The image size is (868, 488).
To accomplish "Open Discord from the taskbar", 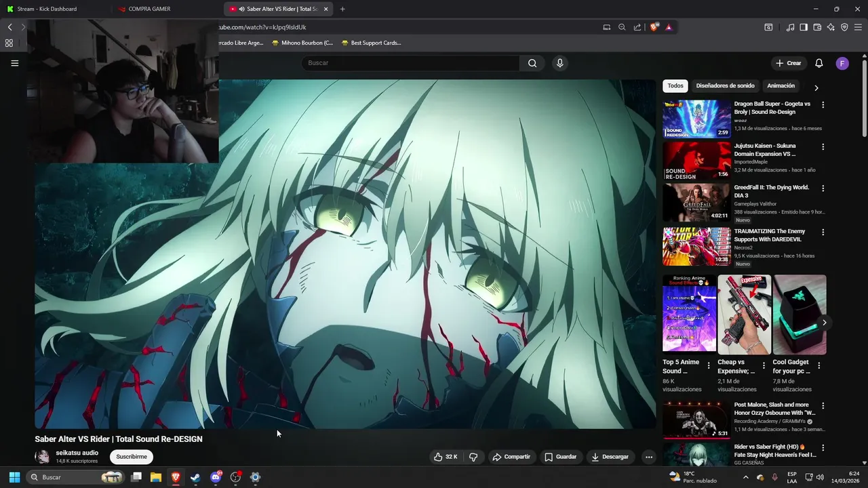I will click(x=216, y=477).
